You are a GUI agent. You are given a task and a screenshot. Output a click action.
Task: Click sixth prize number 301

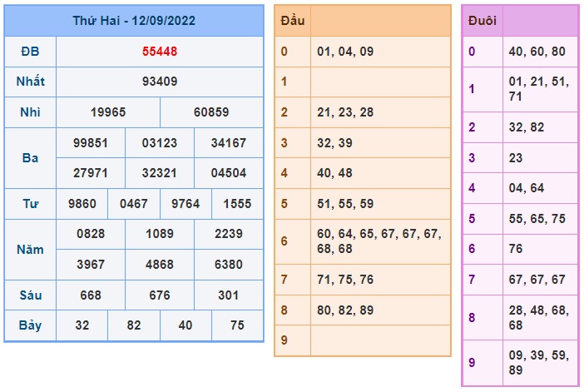pyautogui.click(x=229, y=295)
